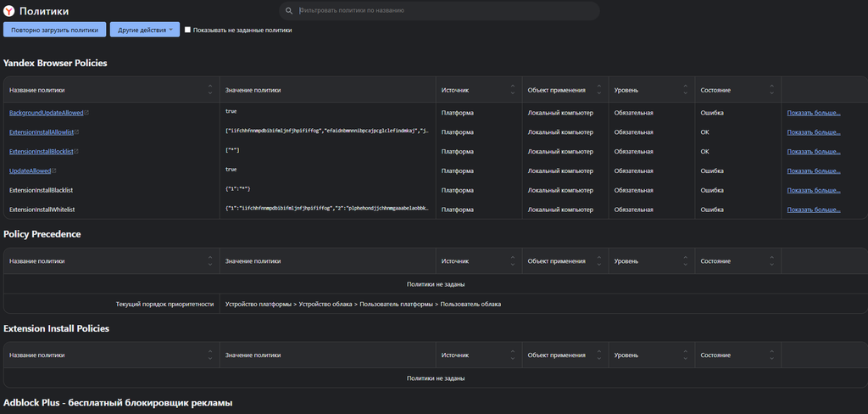Select the ExtensionInstallBlacklist policy name
This screenshot has height=414, width=868.
pyautogui.click(x=42, y=190)
